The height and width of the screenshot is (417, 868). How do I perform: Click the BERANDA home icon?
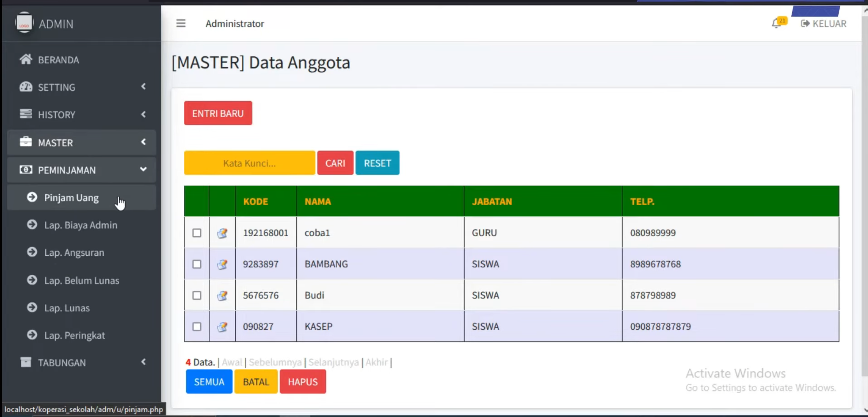pos(26,59)
